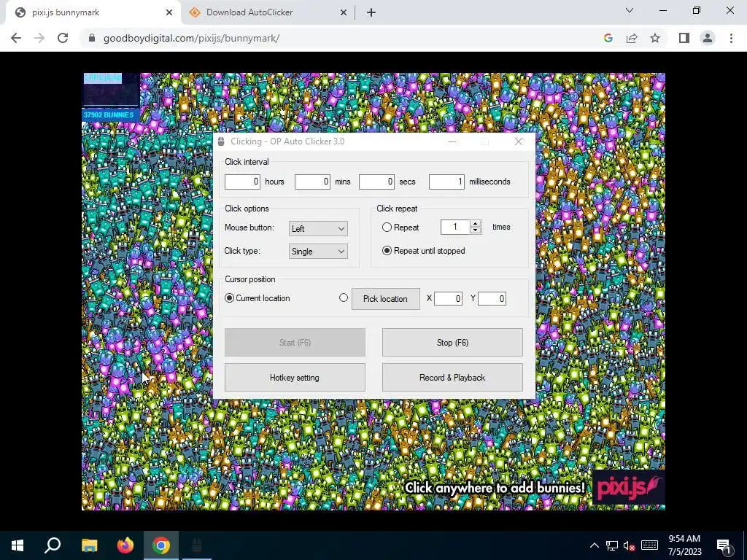Image resolution: width=747 pixels, height=560 pixels.
Task: Click the muted volume tray icon
Action: click(x=630, y=545)
